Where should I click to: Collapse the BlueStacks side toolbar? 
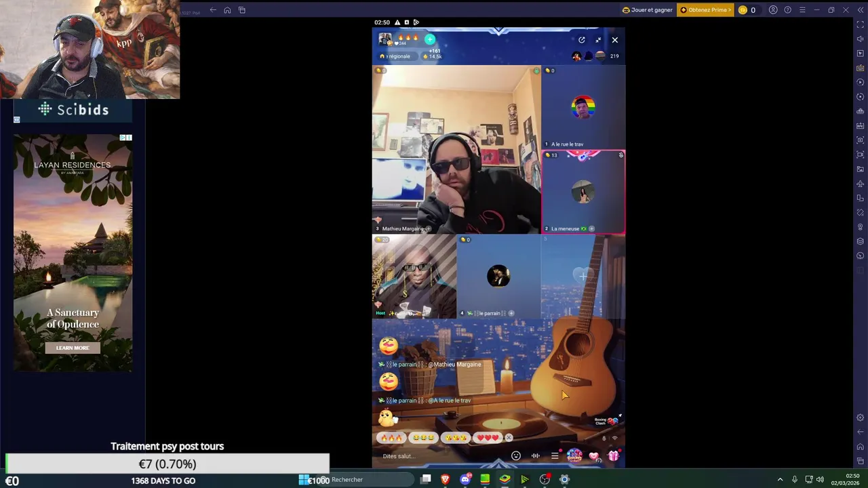(861, 10)
